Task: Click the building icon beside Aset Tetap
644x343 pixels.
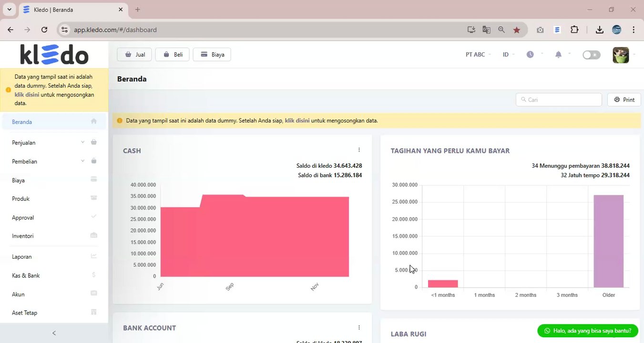Action: click(94, 312)
